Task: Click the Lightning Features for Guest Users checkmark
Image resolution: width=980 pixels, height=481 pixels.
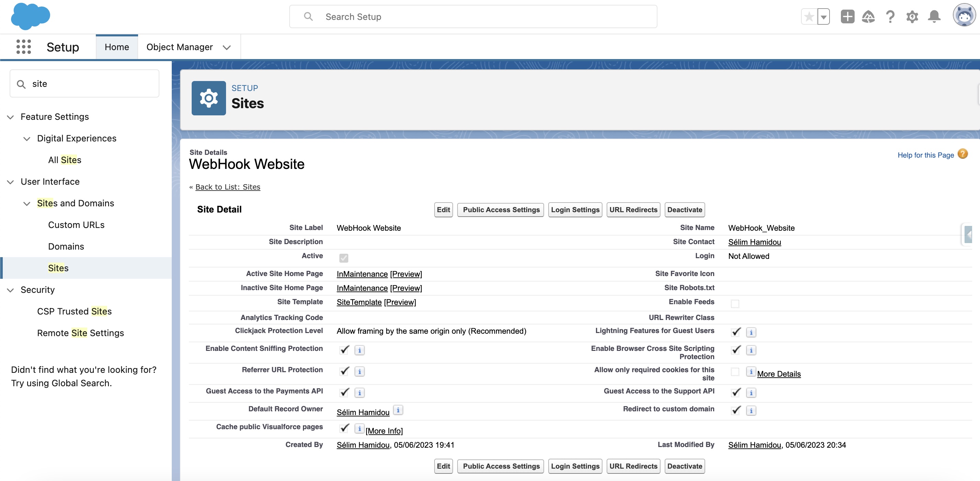Action: 736,332
